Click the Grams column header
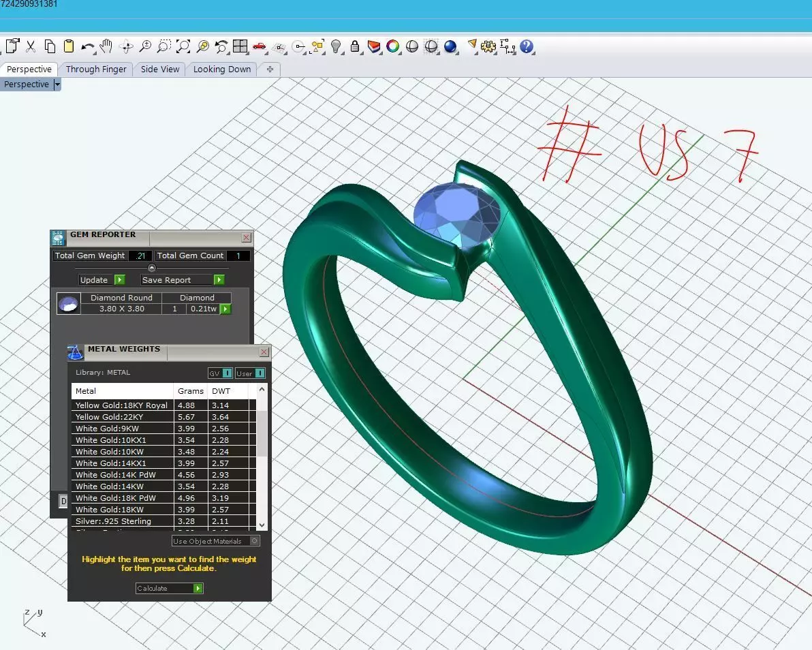 tap(191, 391)
